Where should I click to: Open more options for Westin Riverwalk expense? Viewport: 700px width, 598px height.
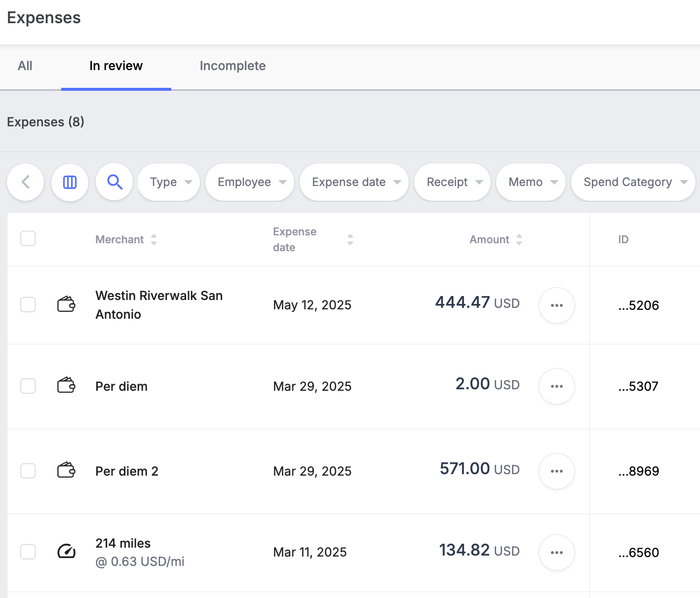coord(556,305)
